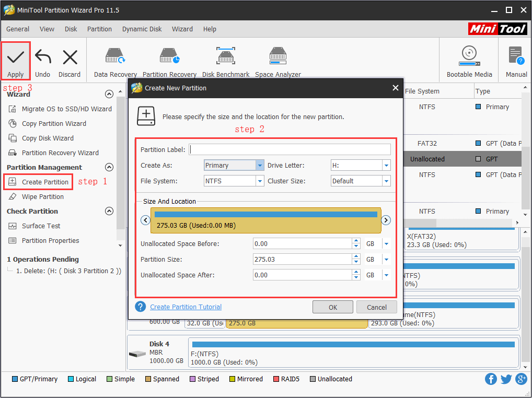
Task: Start Migrate OS to SSD/HD Wizard
Action: pyautogui.click(x=60, y=109)
